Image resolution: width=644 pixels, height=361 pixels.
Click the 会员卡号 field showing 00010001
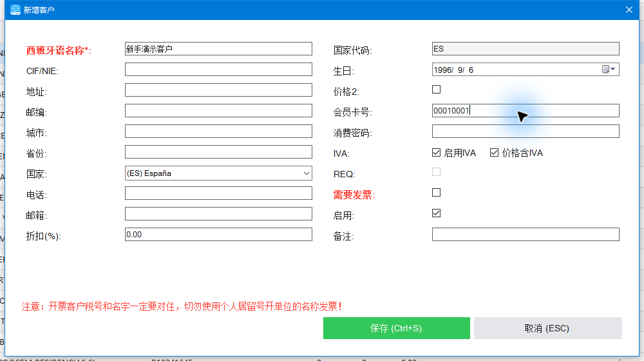(526, 111)
